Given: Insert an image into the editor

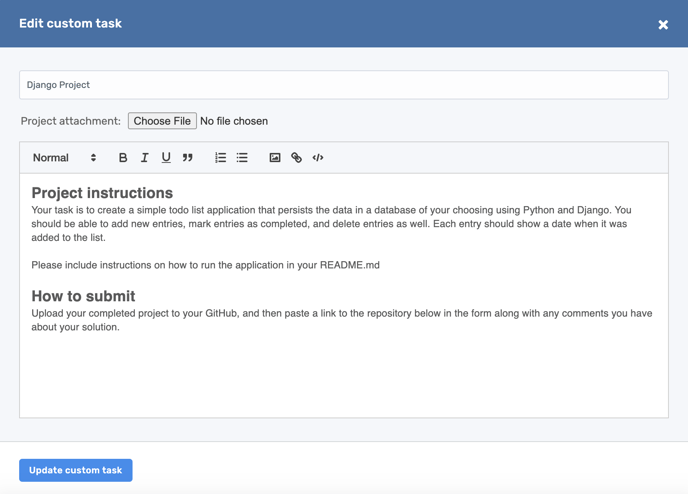Looking at the screenshot, I should [x=275, y=158].
